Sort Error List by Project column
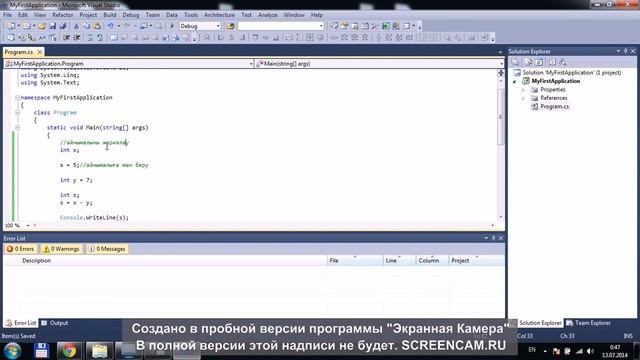Screen dimensions: 640x360 [x=476, y=260]
